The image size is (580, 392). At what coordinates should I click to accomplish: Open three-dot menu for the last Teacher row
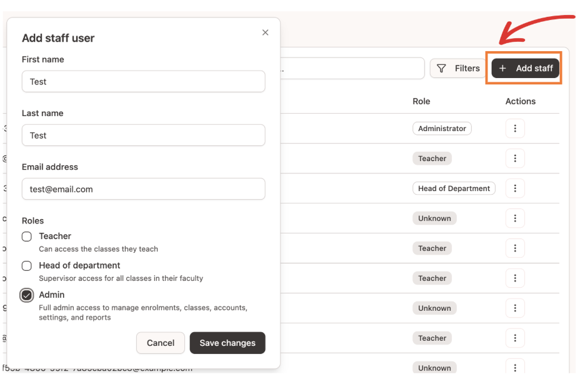pyautogui.click(x=514, y=338)
